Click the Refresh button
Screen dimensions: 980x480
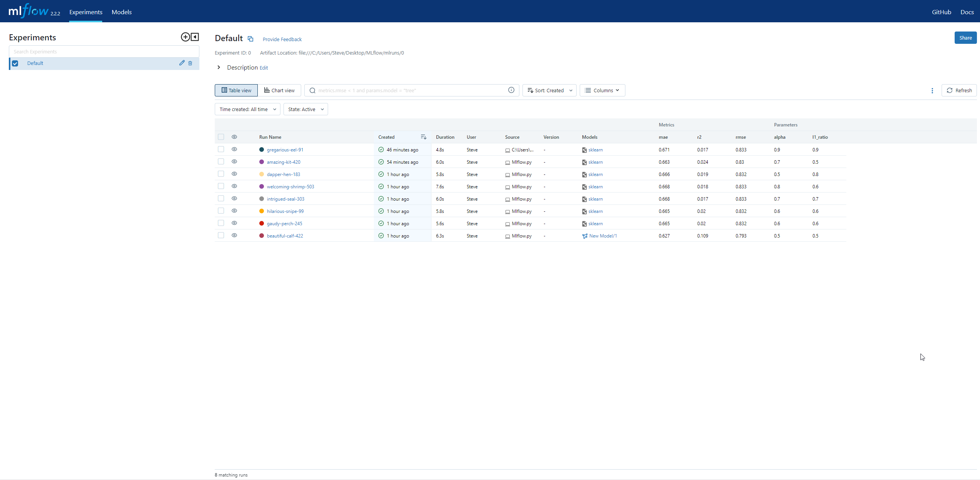(x=959, y=90)
